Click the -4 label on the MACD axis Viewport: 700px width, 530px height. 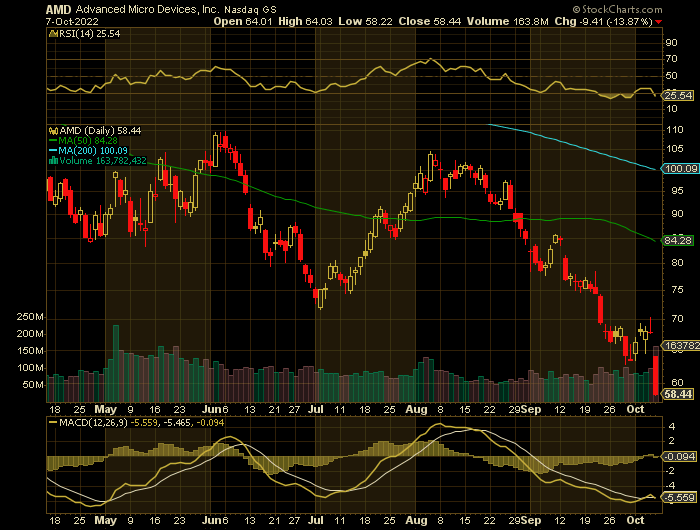(671, 486)
